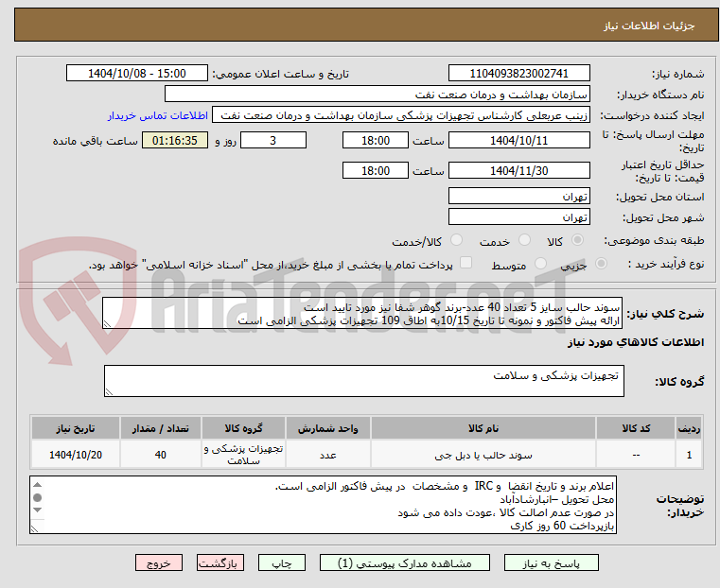The width and height of the screenshot is (720, 588).
Task: Click the need date cell 1404/10/20
Action: 76,455
